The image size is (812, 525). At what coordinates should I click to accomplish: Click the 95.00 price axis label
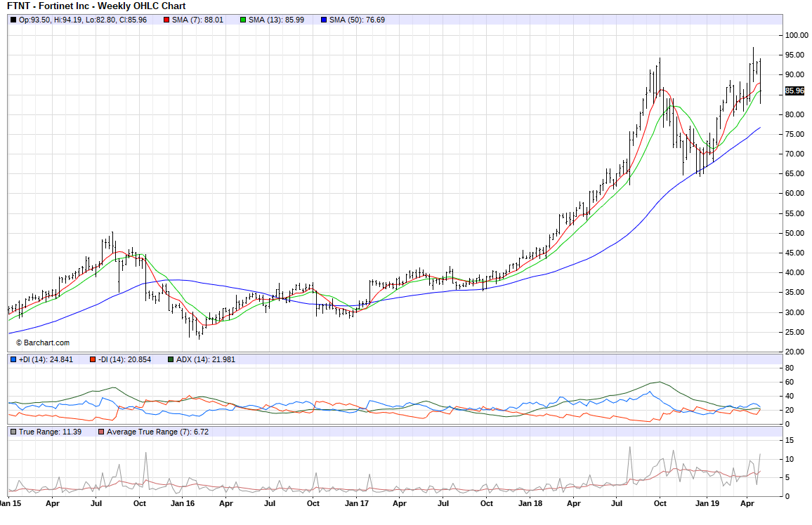[x=795, y=55]
